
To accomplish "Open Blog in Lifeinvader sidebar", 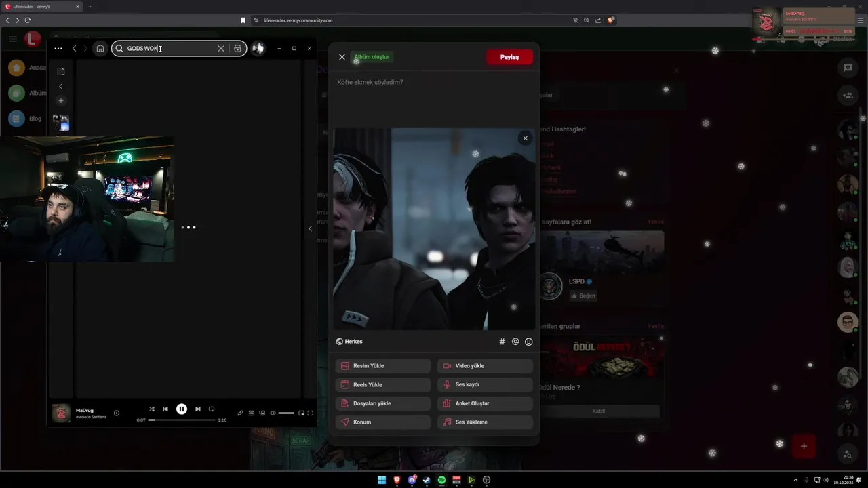I will pyautogui.click(x=25, y=119).
